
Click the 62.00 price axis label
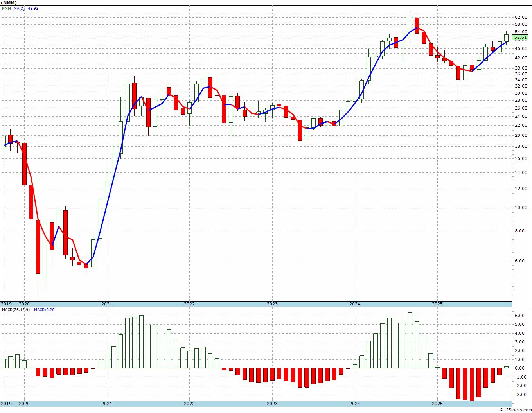(521, 17)
